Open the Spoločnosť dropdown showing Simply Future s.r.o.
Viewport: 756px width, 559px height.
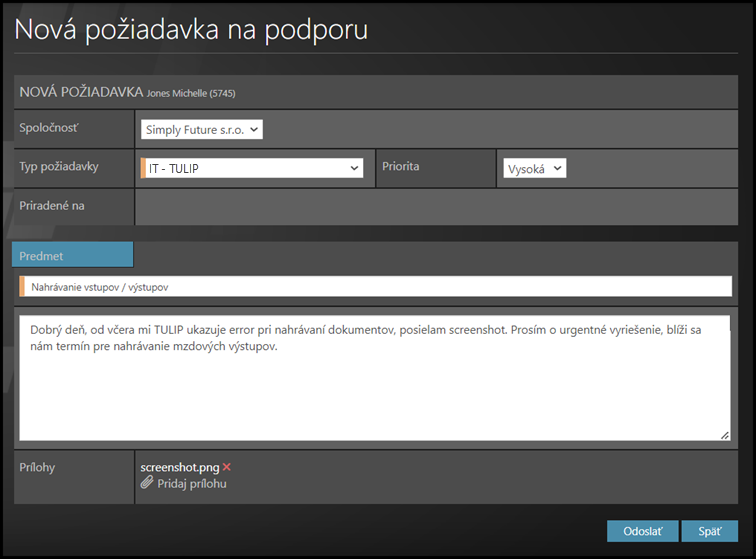point(201,129)
